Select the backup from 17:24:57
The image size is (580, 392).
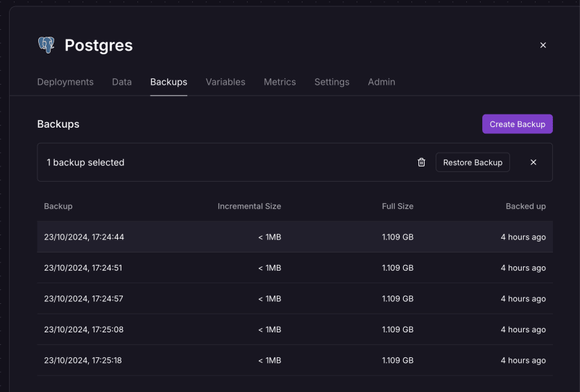click(295, 299)
